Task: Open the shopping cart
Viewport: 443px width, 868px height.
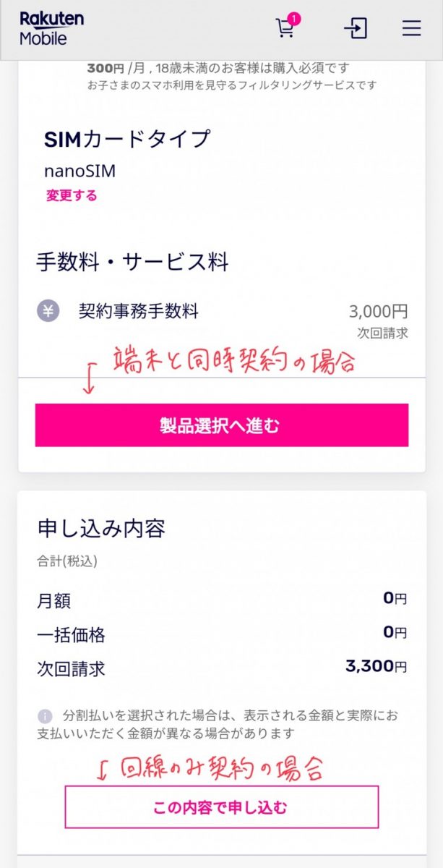Action: coord(285,28)
